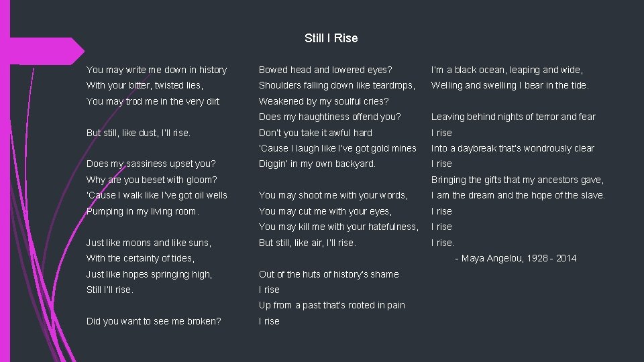Screen dimensions: 644x362
Task: Click 'I'm a black ocean, leaping and wide,'
Action: click(x=506, y=70)
